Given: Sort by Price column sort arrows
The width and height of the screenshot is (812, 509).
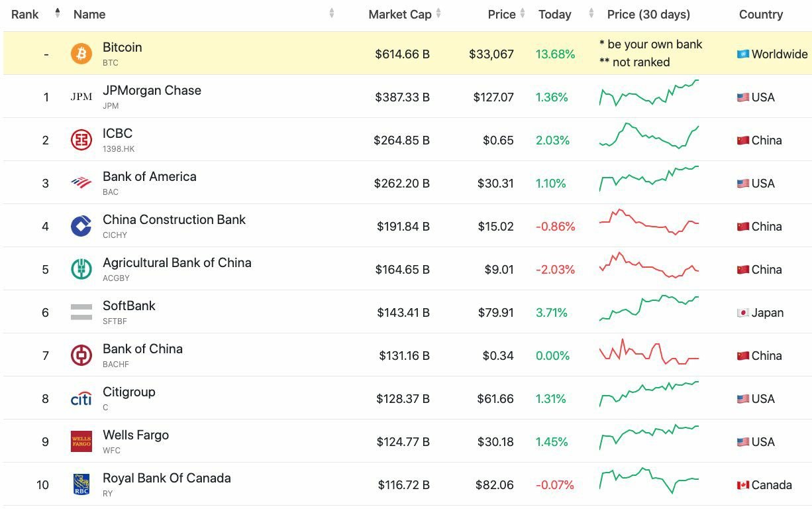Looking at the screenshot, I should [x=523, y=14].
